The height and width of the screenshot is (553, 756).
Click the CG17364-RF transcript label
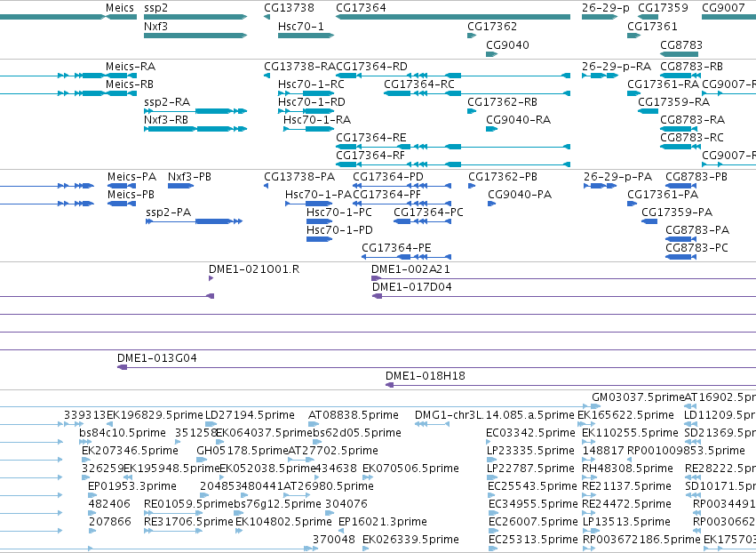click(370, 156)
